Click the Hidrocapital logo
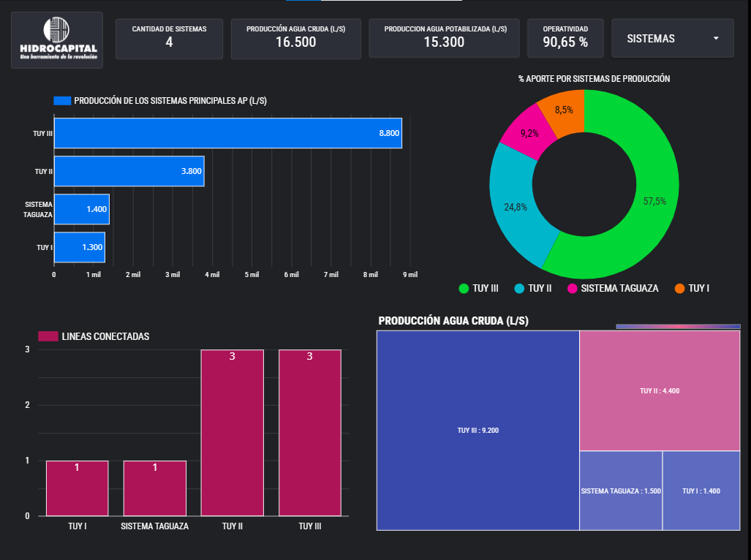The image size is (751, 560). 57,39
